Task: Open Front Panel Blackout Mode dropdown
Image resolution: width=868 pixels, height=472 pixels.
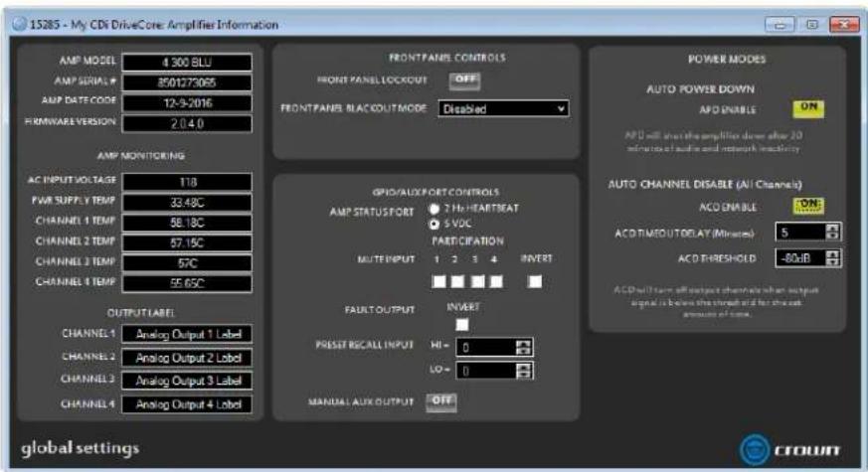Action: click(x=503, y=108)
